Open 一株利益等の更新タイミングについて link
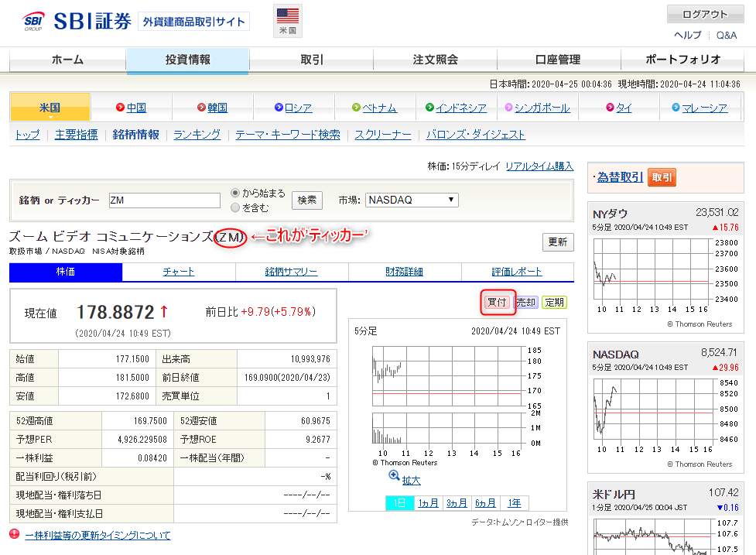756x555 pixels. click(x=97, y=535)
